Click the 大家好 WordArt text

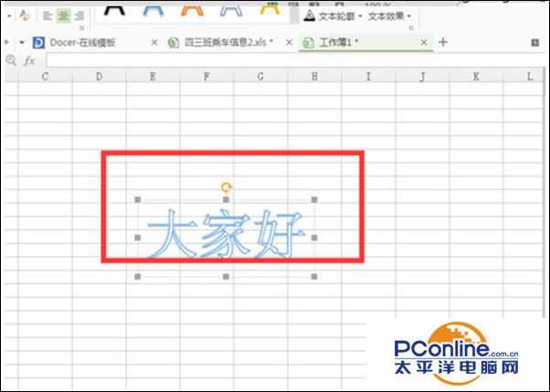pos(226,233)
